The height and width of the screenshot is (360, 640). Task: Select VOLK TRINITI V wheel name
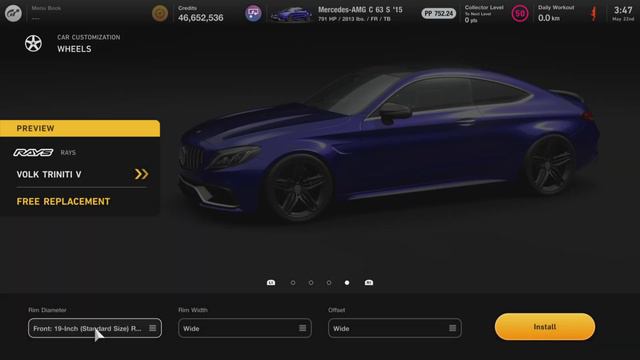[49, 174]
